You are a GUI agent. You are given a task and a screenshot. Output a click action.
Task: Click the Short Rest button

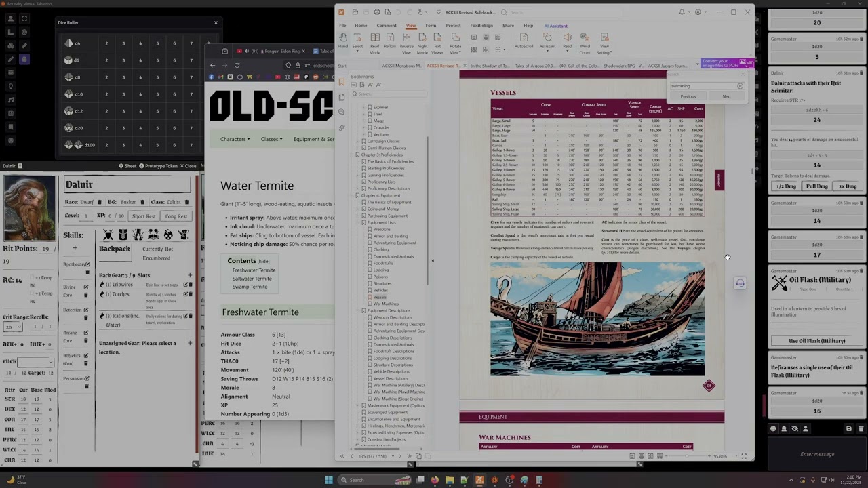pyautogui.click(x=144, y=216)
